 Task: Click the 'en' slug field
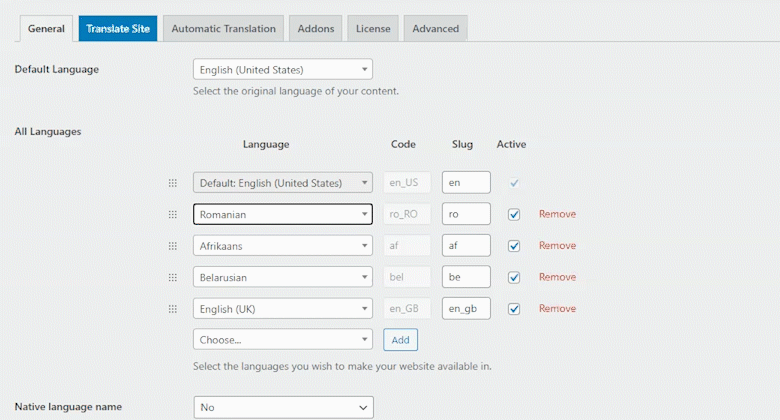[466, 183]
